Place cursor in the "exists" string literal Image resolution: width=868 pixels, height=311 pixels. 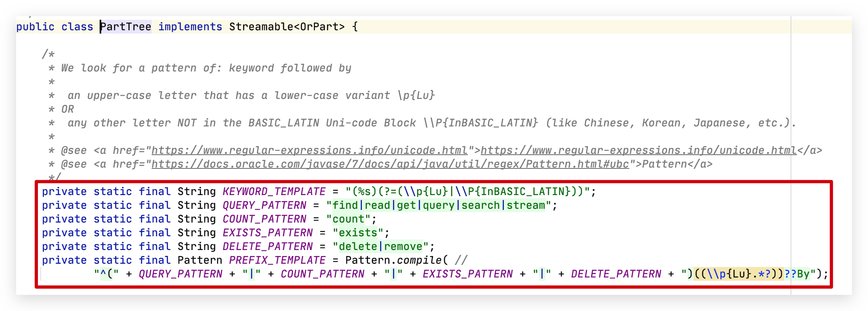point(358,233)
